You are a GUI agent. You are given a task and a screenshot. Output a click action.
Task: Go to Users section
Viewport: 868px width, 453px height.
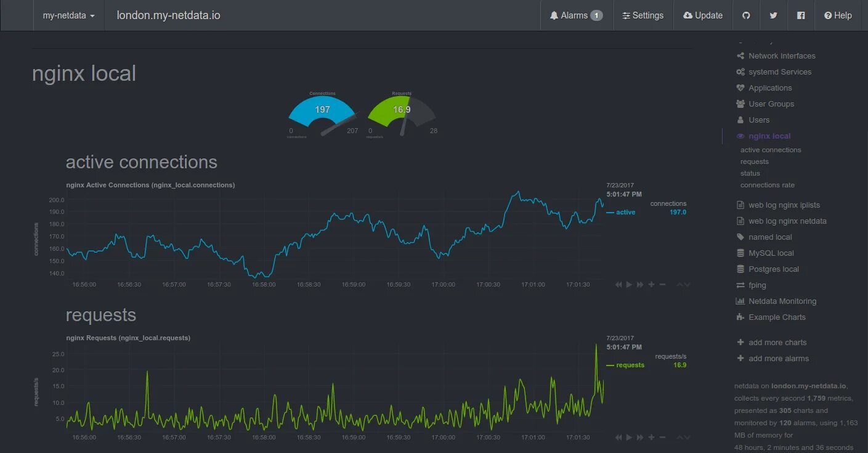click(753, 120)
